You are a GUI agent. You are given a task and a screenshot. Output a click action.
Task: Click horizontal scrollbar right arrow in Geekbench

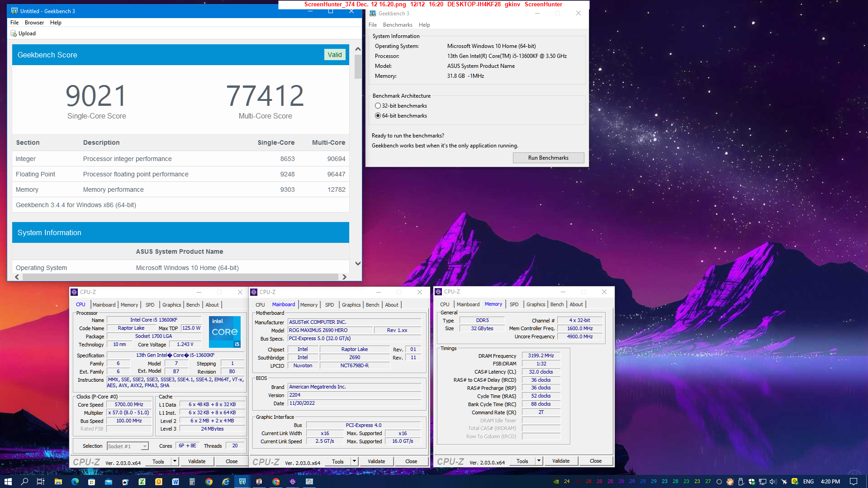[x=344, y=277]
